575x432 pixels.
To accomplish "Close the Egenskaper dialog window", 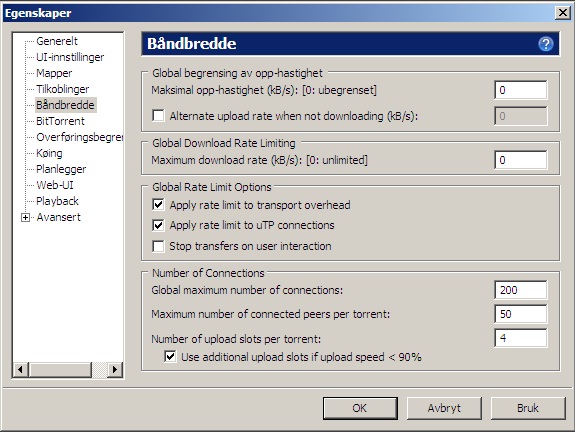I will 563,13.
